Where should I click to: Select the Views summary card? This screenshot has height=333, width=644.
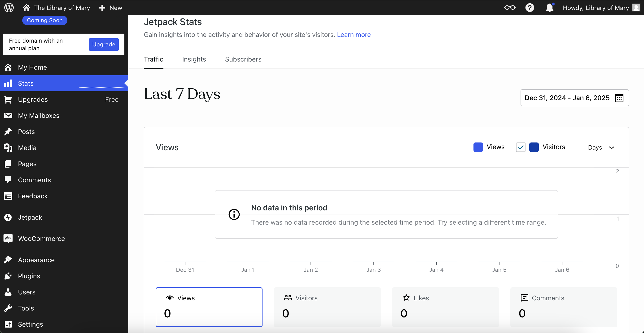coord(209,307)
